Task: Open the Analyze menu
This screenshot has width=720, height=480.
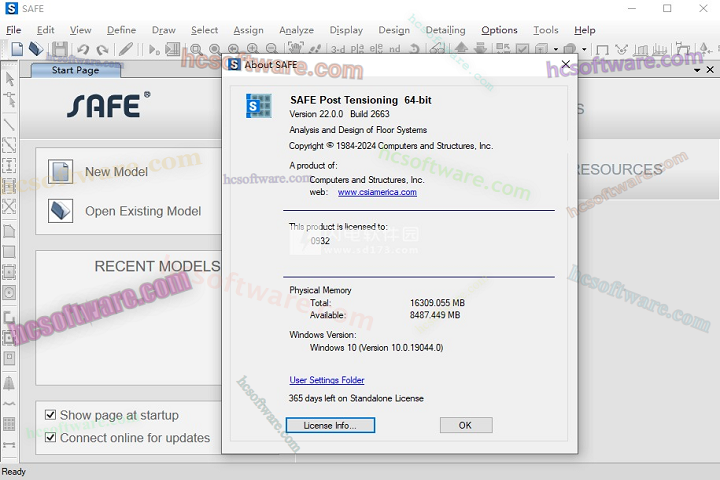Action: point(296,30)
